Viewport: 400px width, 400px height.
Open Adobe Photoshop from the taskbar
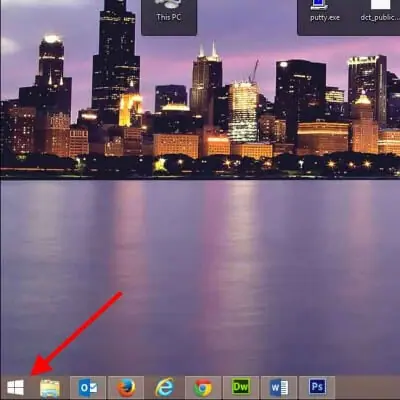pyautogui.click(x=317, y=388)
